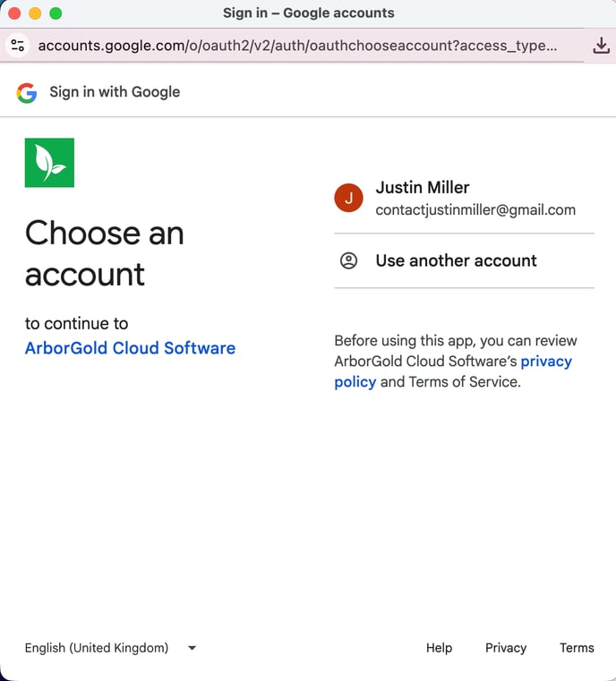This screenshot has height=681, width=616.
Task: Open the English (United Kingdom) language dropdown
Action: coord(111,648)
